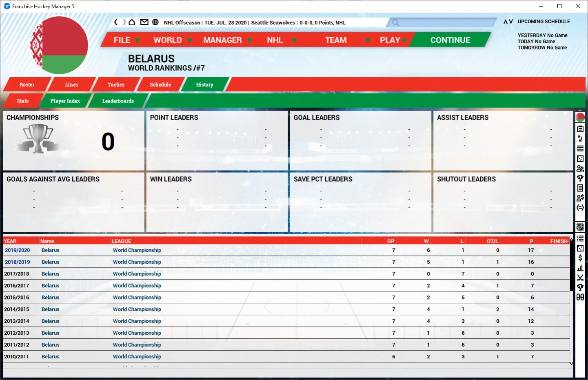Open the bar chart stats icon

580,268
